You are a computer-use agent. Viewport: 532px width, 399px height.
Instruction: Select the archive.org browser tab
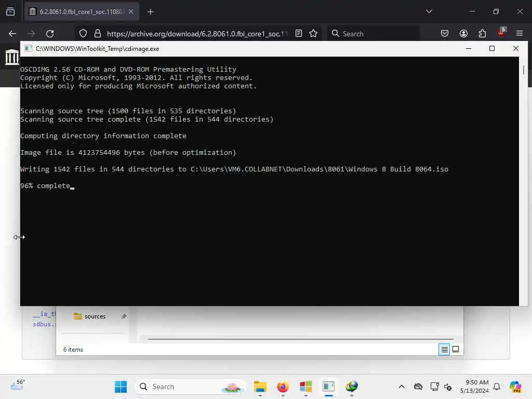(82, 11)
